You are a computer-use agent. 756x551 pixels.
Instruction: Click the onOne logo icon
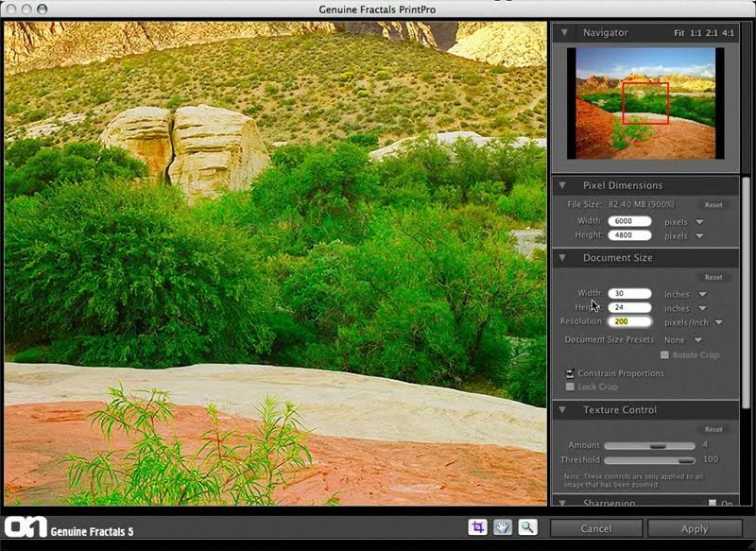click(24, 527)
